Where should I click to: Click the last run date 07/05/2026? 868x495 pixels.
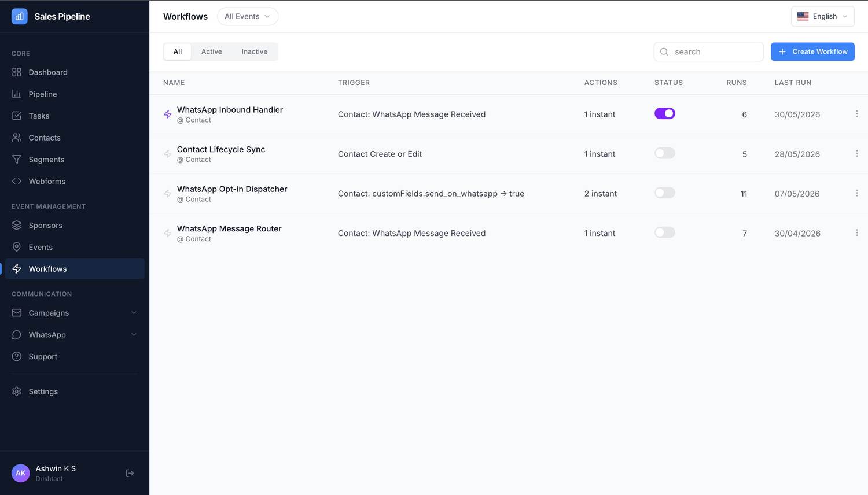point(797,194)
